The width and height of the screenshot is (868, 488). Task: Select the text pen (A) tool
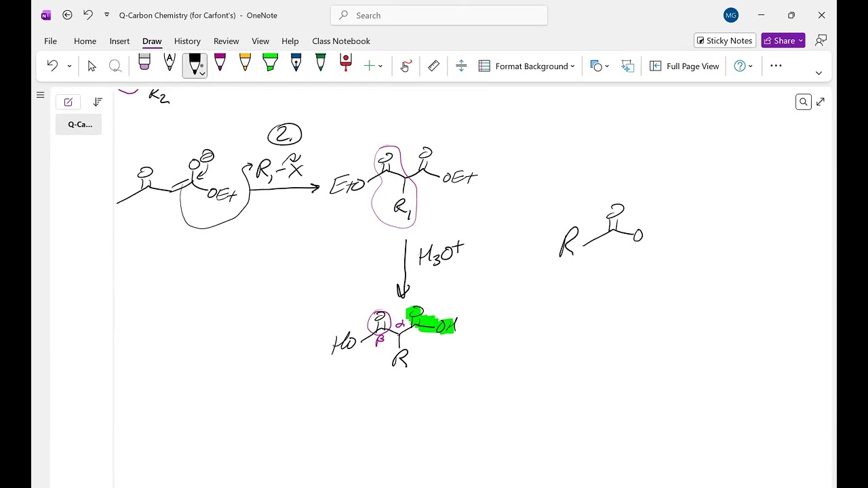click(x=170, y=64)
